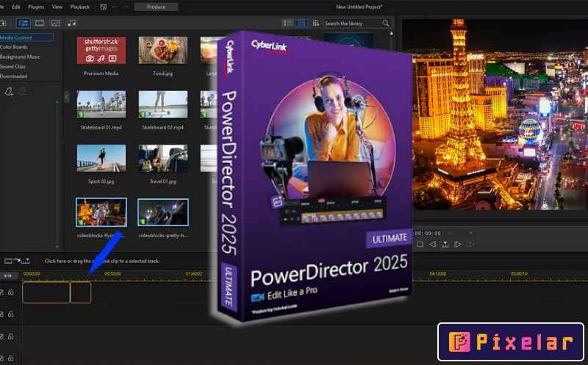Select the videoblocks-flying clip thumbnail
This screenshot has width=588, height=365.
(101, 212)
